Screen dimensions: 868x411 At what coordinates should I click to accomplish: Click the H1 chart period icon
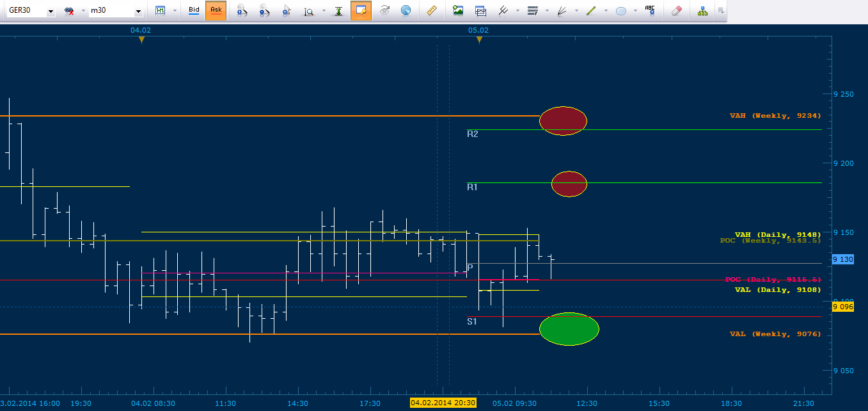(161, 11)
